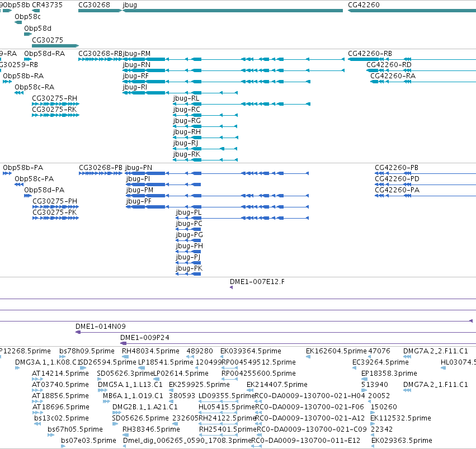476x449 pixels.
Task: Click protein jbug-PH
Action: pos(188,252)
